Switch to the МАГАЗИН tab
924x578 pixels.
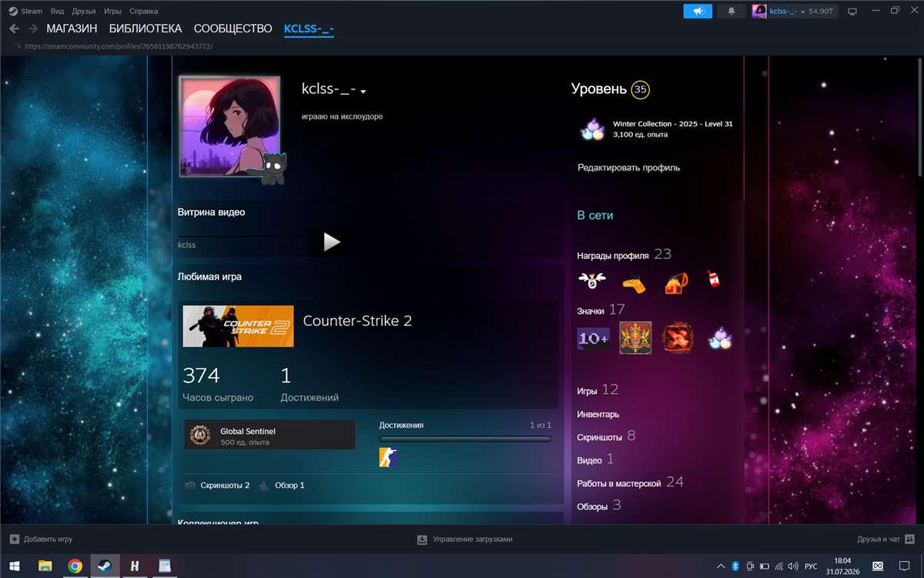[72, 29]
